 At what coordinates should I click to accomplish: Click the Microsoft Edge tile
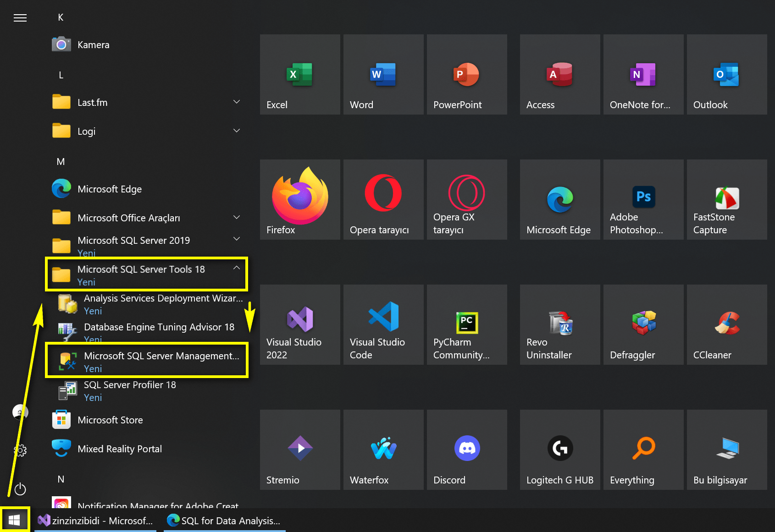(x=560, y=199)
